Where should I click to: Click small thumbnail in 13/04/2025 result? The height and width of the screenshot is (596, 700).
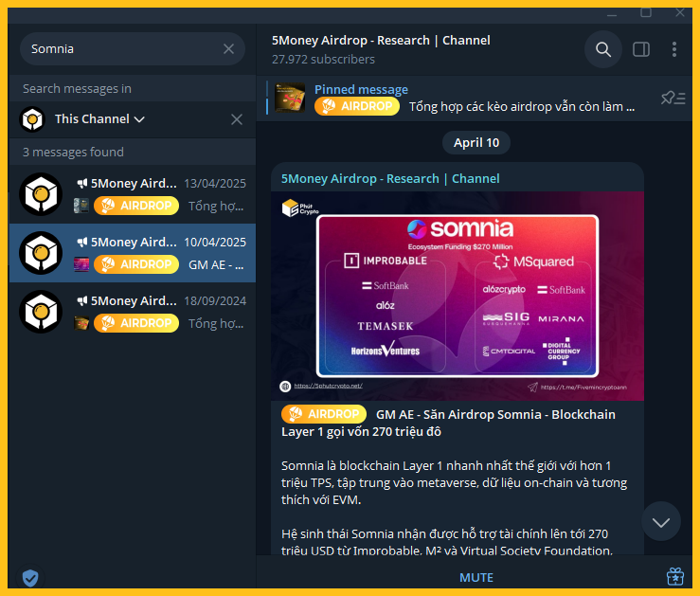click(x=81, y=206)
